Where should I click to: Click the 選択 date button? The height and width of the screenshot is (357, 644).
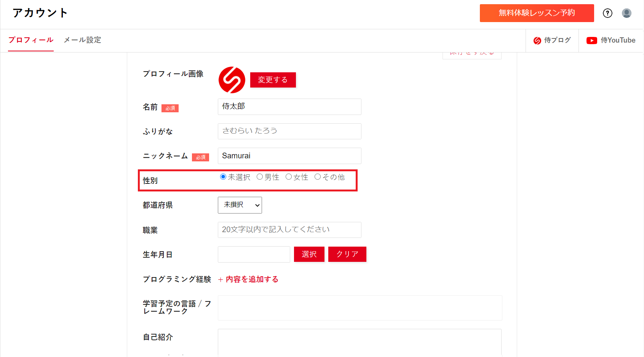(309, 254)
